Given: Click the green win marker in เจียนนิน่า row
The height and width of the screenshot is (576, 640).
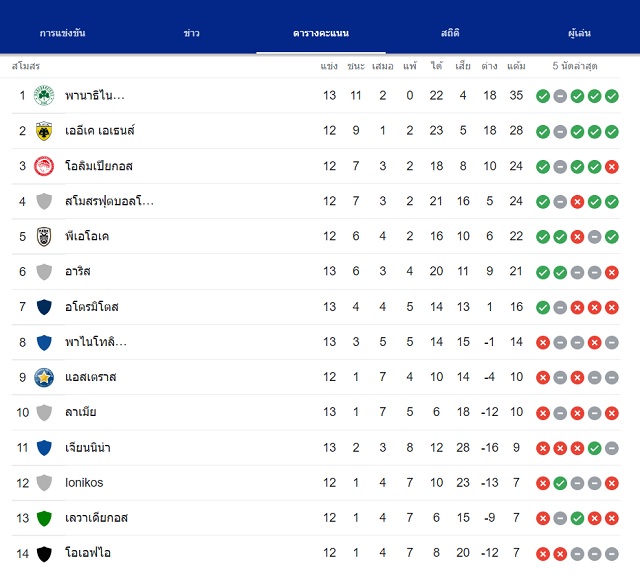Looking at the screenshot, I should (594, 448).
